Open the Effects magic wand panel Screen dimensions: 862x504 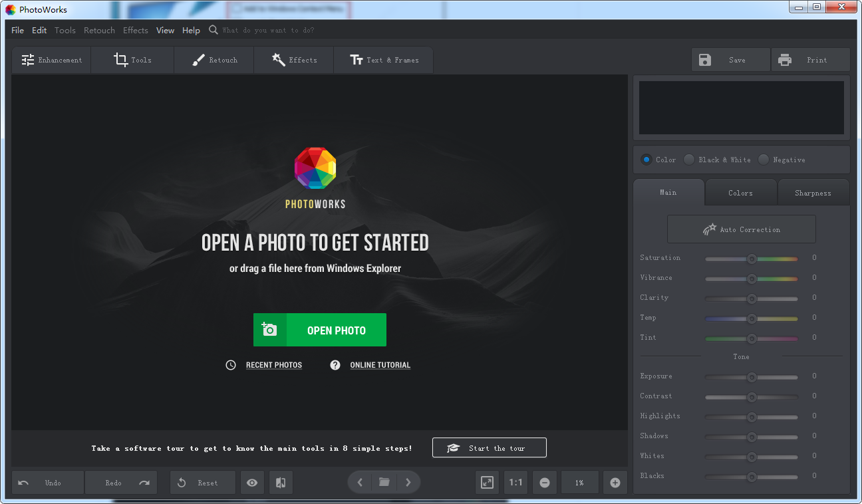[293, 60]
